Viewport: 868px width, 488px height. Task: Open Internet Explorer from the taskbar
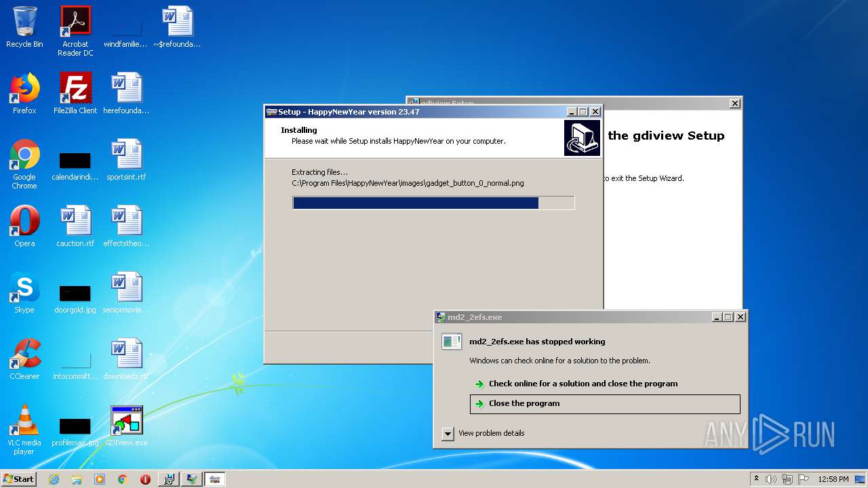pyautogui.click(x=54, y=479)
